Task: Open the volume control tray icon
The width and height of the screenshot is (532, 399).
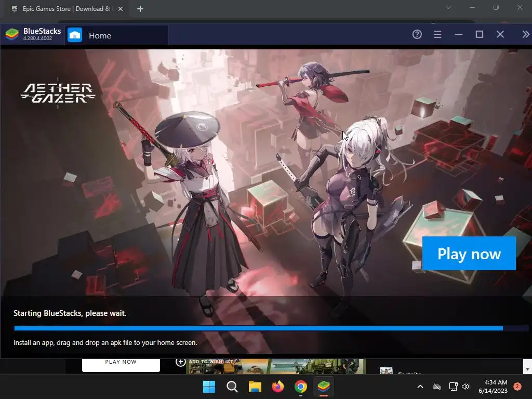Action: 465,387
